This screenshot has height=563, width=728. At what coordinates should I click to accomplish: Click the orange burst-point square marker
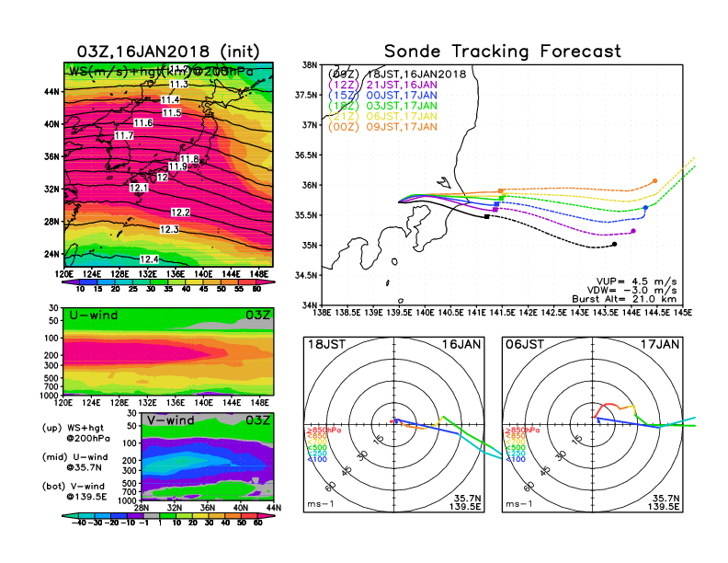[x=500, y=191]
